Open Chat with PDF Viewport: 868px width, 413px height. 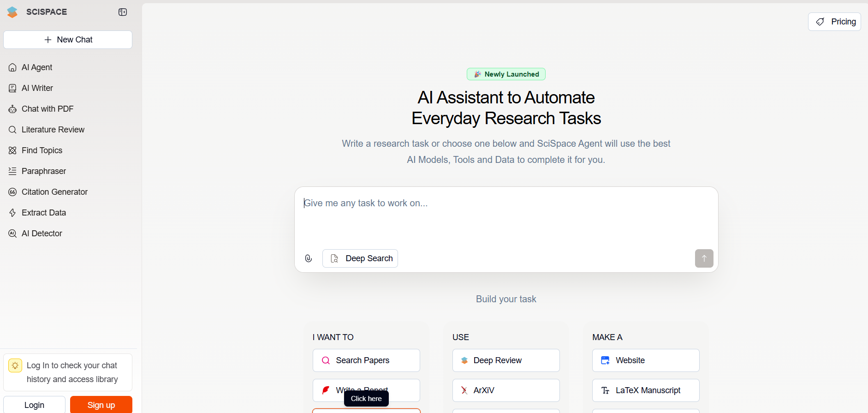(x=41, y=109)
